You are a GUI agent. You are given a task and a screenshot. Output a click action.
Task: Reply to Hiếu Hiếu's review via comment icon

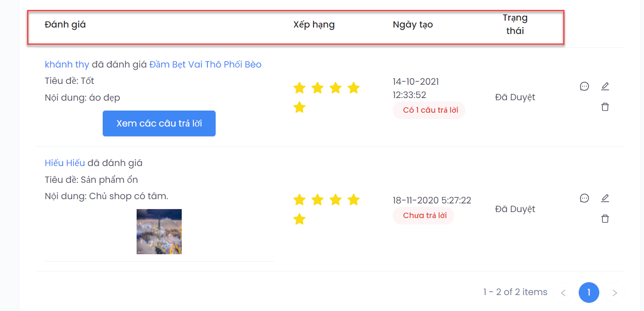(x=584, y=198)
